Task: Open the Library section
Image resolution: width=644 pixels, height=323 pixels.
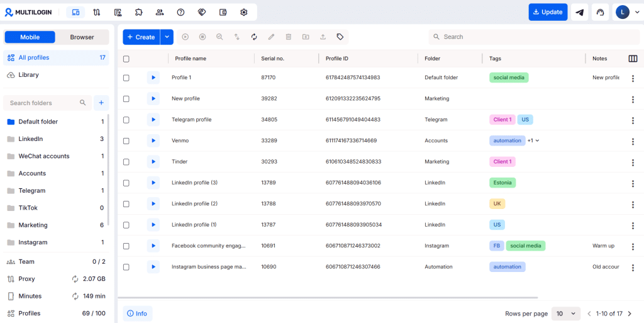Action: click(x=56, y=75)
